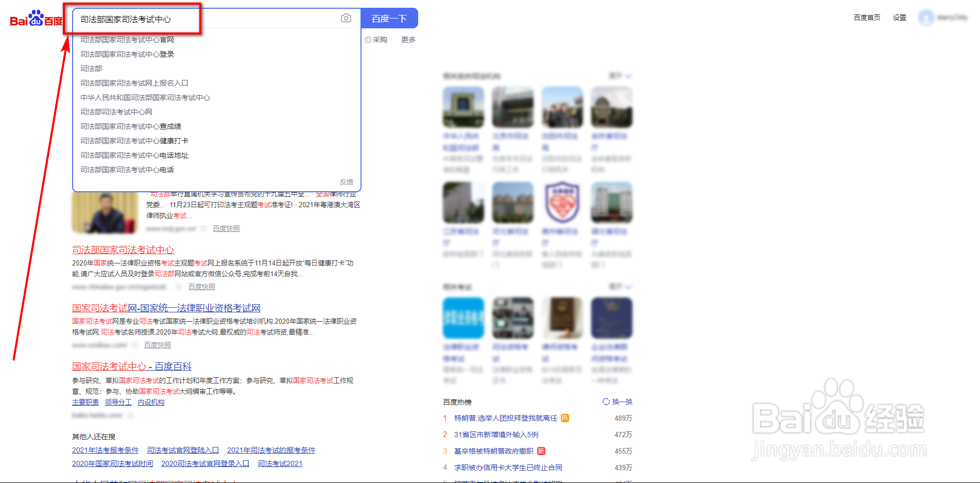Image resolution: width=980 pixels, height=483 pixels.
Task: Open hot topic 31省区市新增境外输入5例
Action: (496, 435)
